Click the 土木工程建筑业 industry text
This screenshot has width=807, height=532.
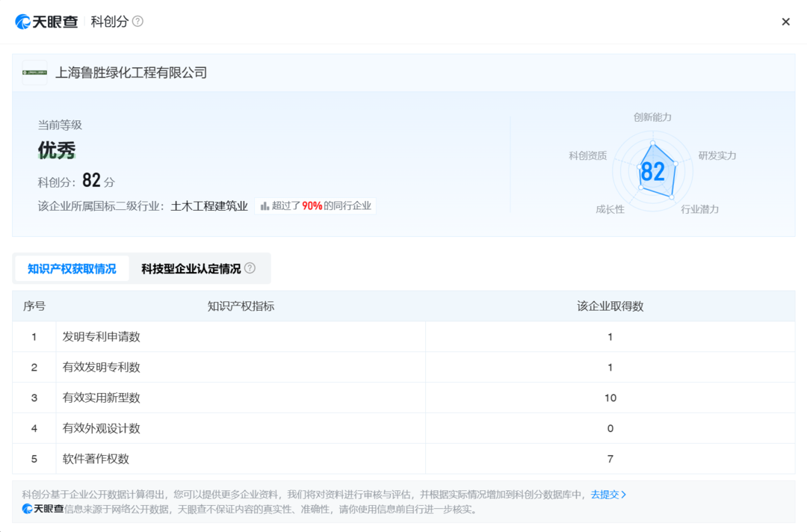click(x=209, y=205)
